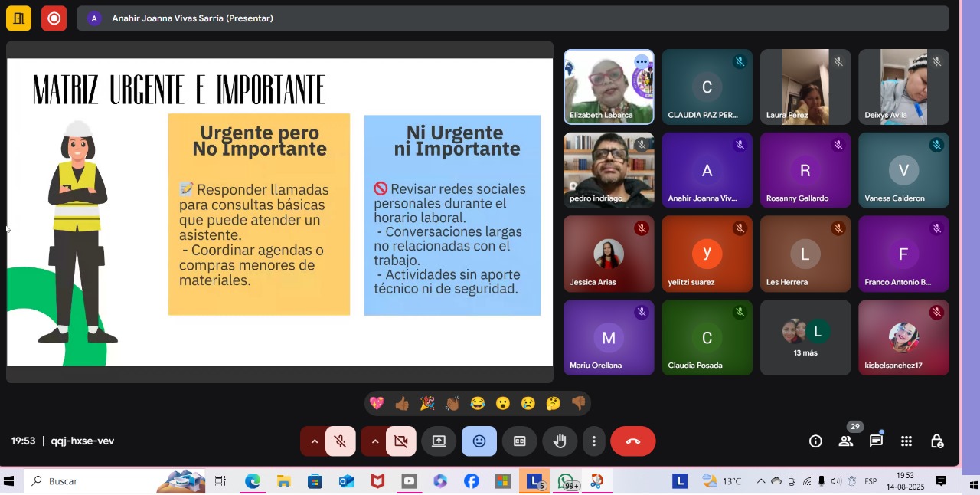This screenshot has width=980, height=495.
Task: Leave the call with red hang-up button
Action: 632,441
